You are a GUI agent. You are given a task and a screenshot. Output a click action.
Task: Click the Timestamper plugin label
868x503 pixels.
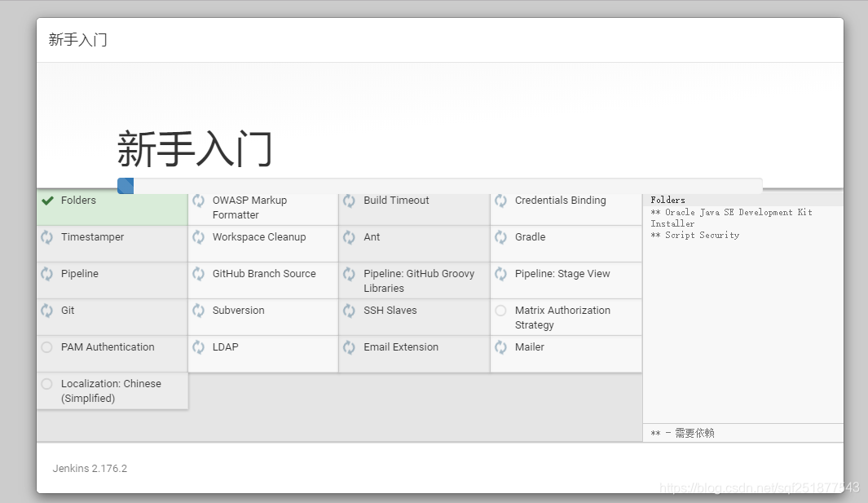click(92, 237)
